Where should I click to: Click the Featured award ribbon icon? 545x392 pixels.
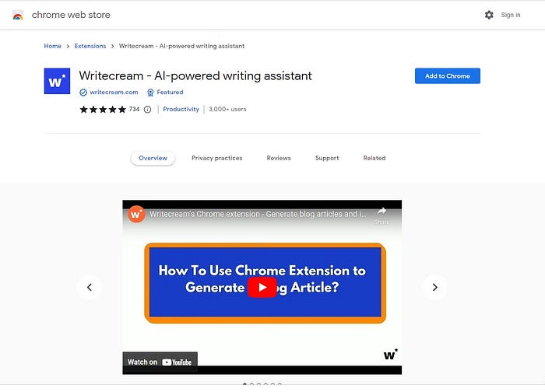(150, 93)
